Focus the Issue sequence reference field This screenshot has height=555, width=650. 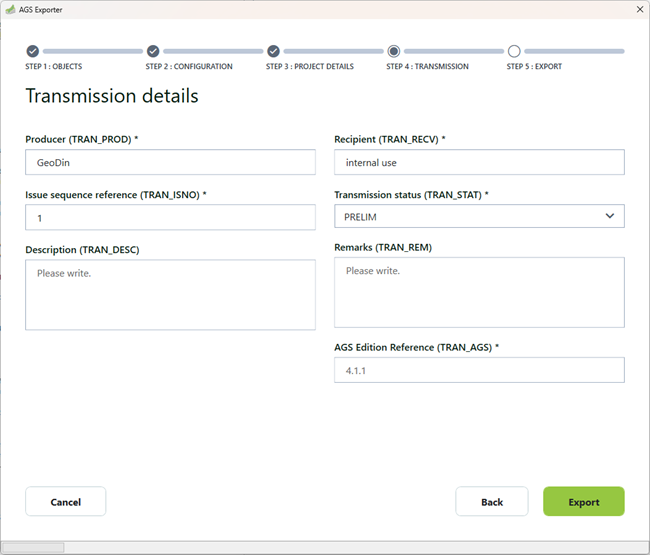click(170, 217)
